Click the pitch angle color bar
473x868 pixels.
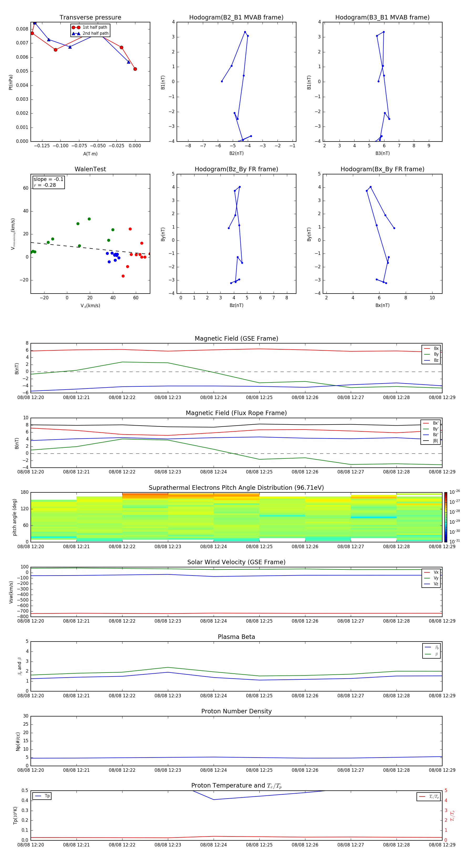tap(445, 517)
